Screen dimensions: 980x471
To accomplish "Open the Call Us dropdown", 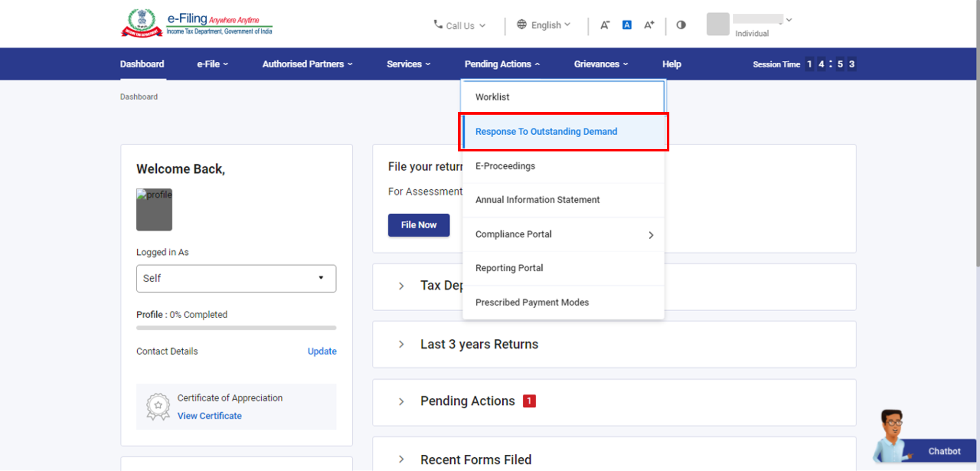I will point(459,25).
